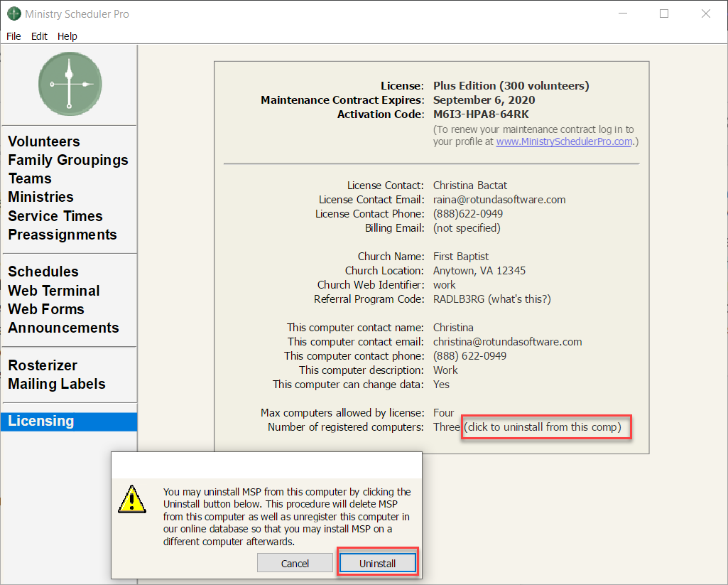Click the Ministry Scheduler Pro title bar icon

pos(14,14)
